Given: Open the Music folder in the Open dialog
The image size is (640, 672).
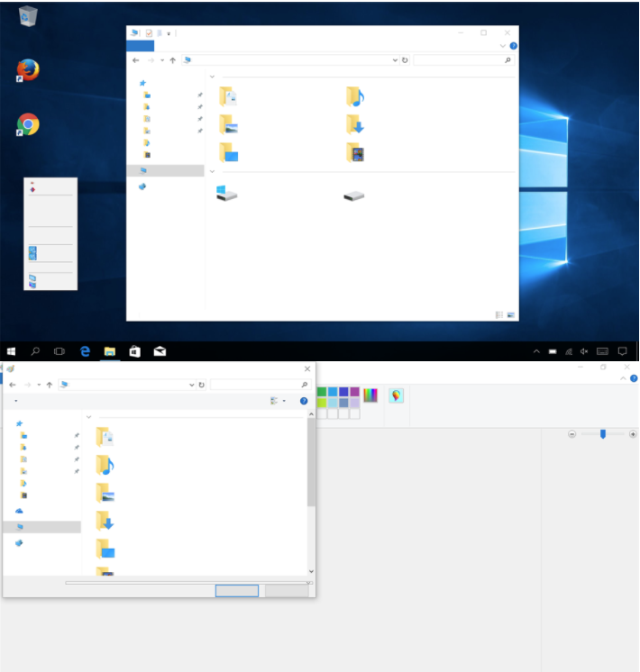Looking at the screenshot, I should pyautogui.click(x=105, y=465).
